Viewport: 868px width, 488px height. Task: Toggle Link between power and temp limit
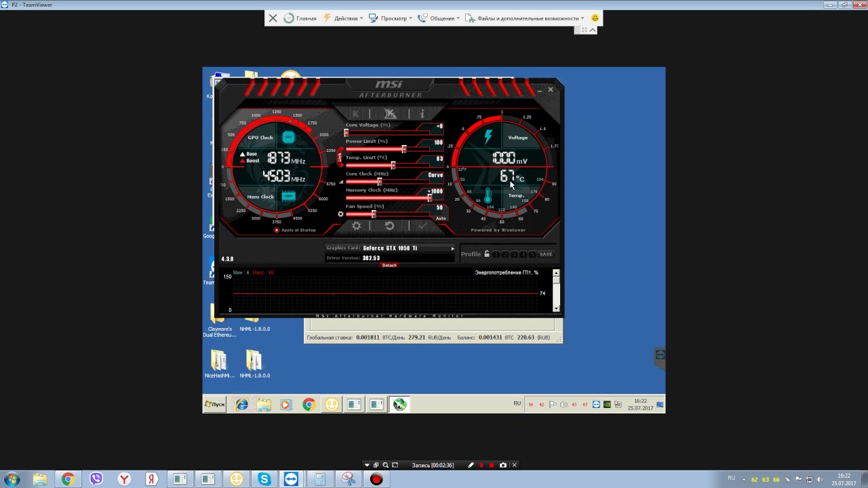click(x=340, y=158)
